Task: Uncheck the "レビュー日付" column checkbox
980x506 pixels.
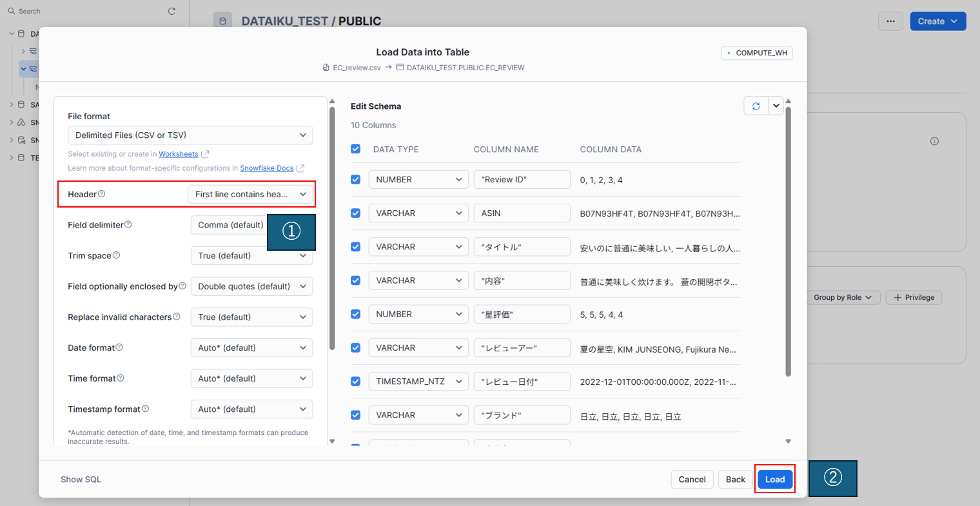Action: click(355, 381)
